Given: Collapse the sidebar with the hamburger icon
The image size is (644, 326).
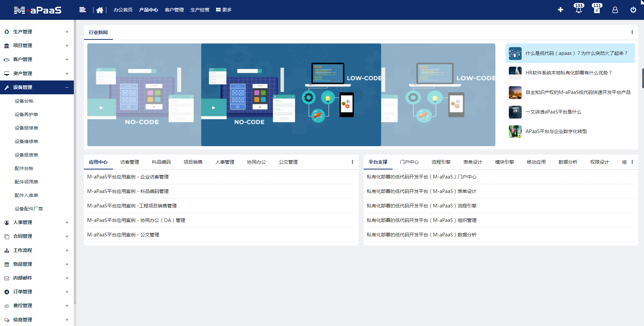Looking at the screenshot, I should coord(83,10).
